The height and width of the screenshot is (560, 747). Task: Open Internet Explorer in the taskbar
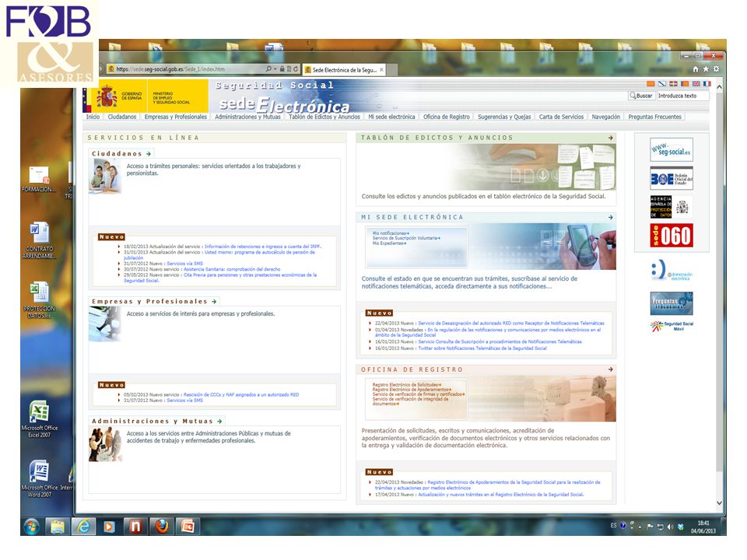click(83, 527)
